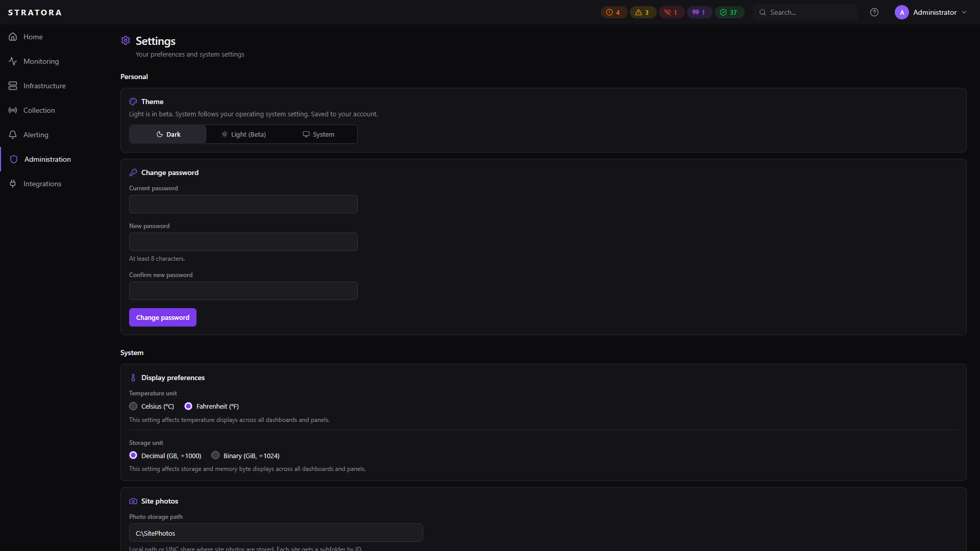Viewport: 980px width, 551px height.
Task: Select the Binary (GiB, ÷1024) storage unit
Action: tap(215, 455)
